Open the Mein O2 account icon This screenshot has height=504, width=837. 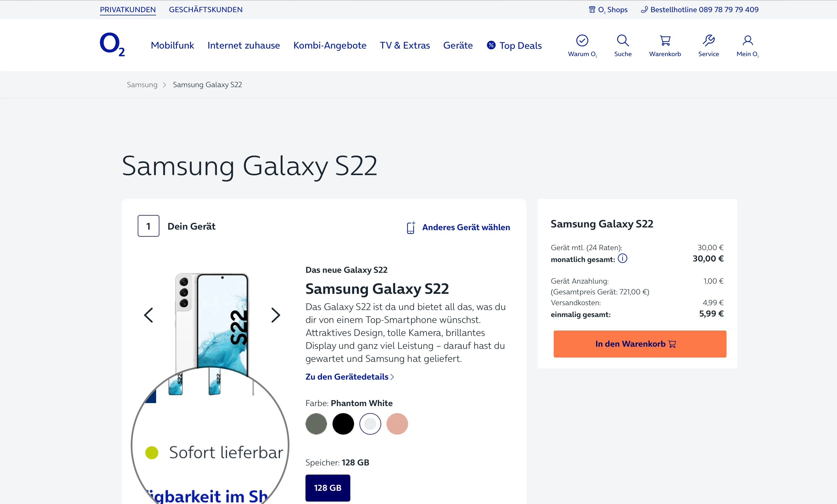click(x=747, y=41)
